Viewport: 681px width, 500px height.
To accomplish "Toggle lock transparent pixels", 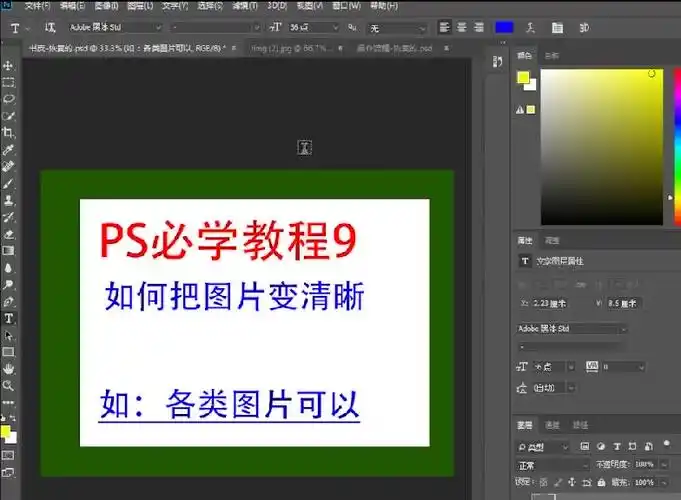I will (x=544, y=482).
